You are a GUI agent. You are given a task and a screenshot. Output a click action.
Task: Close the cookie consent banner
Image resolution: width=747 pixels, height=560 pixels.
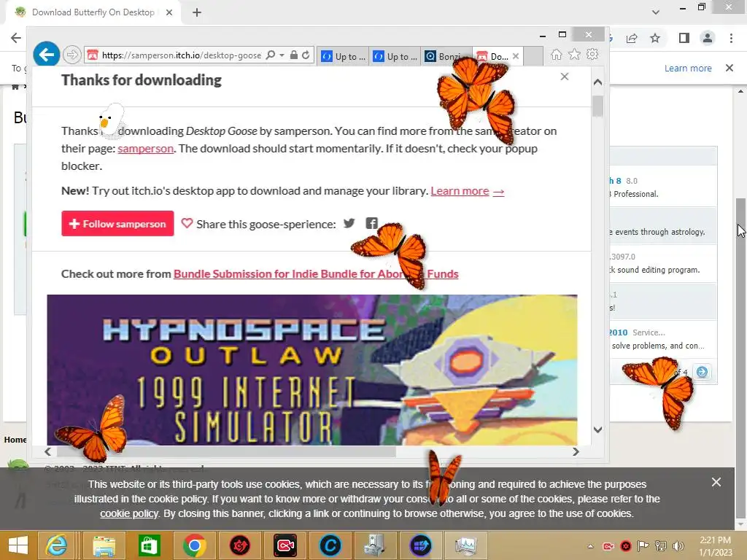coord(716,482)
